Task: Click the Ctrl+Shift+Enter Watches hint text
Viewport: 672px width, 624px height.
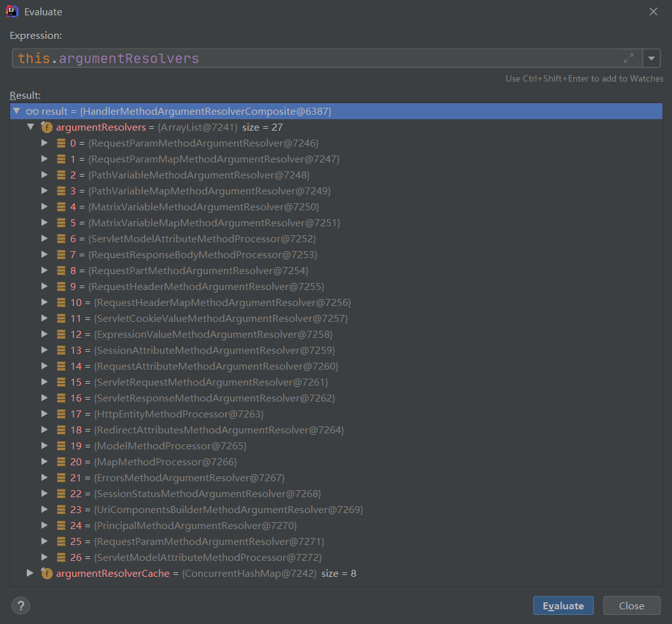Action: coord(584,78)
